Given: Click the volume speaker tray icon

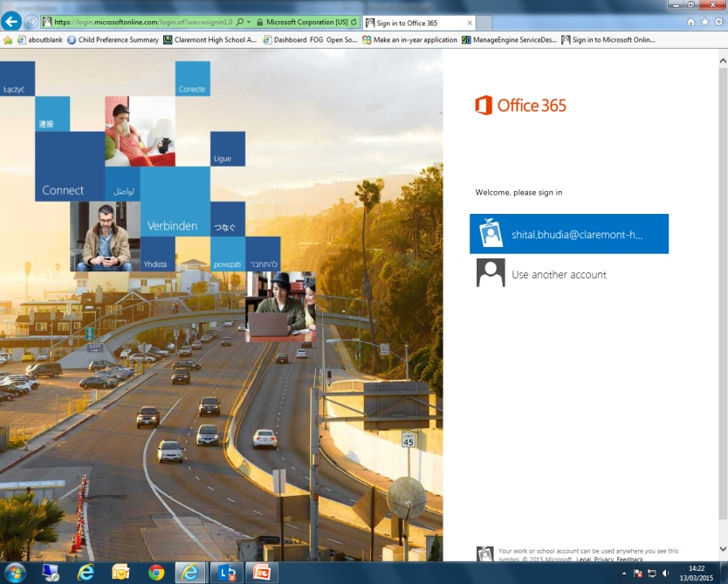Looking at the screenshot, I should tap(666, 574).
